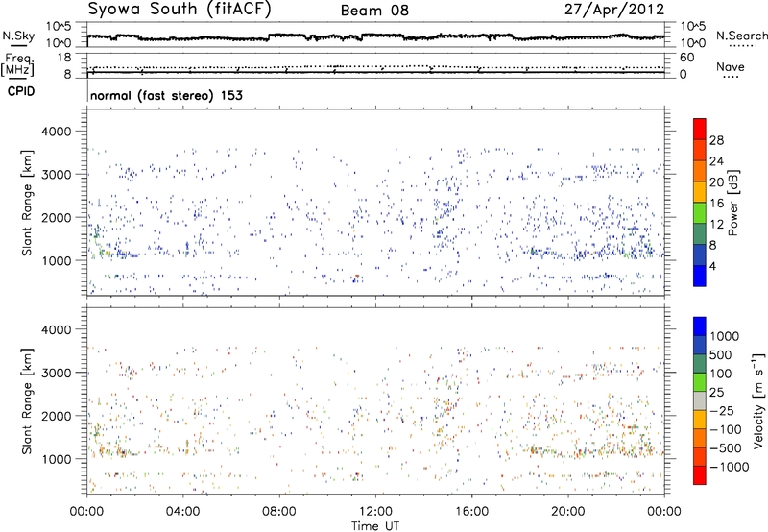Pick the red top segment of Power colorbar
This screenshot has width=768, height=532.
[x=700, y=129]
